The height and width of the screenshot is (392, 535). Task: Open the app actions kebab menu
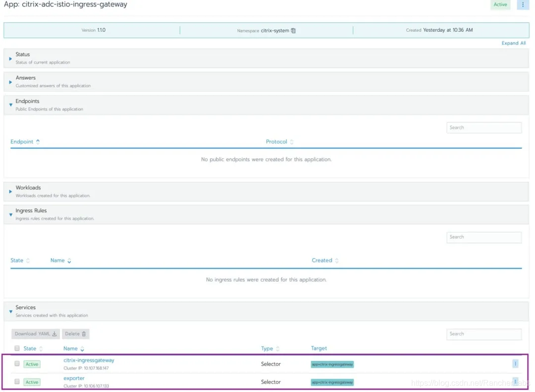coord(523,4)
